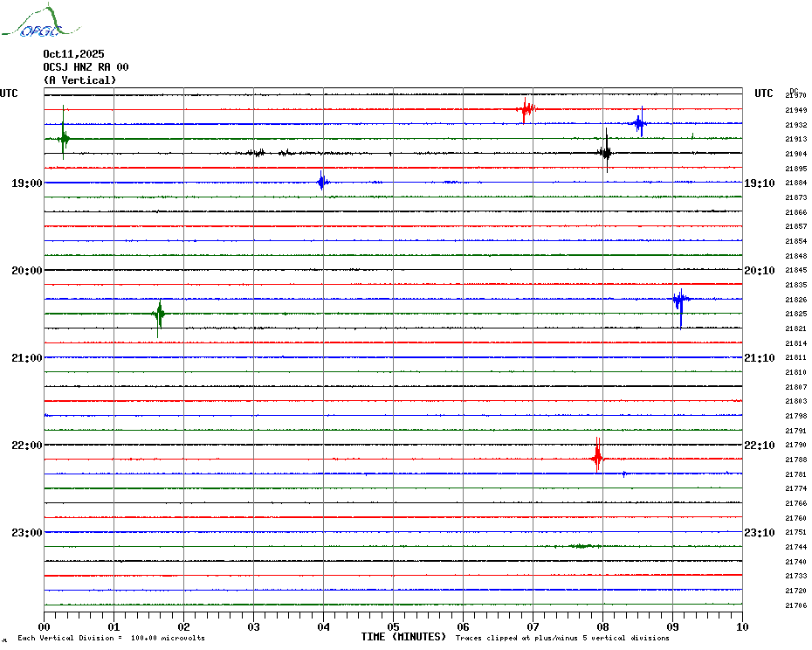Click DC value 21884
Screen dimensions: 812x650
[796, 183]
